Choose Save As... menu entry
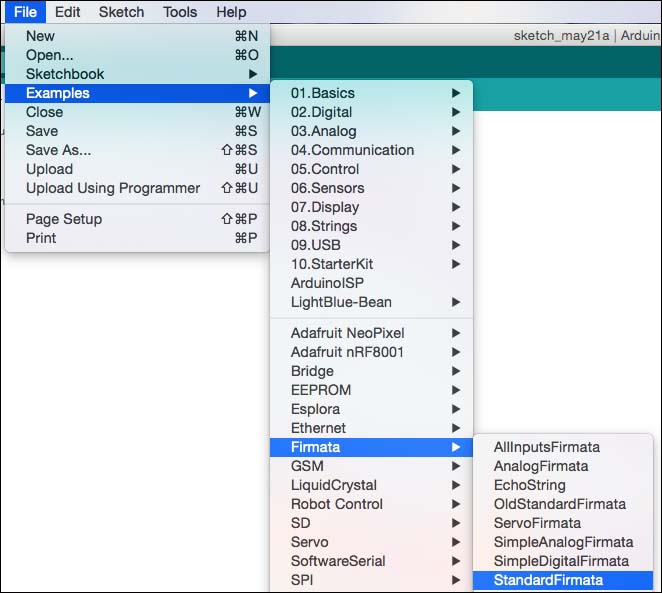 [x=137, y=150]
